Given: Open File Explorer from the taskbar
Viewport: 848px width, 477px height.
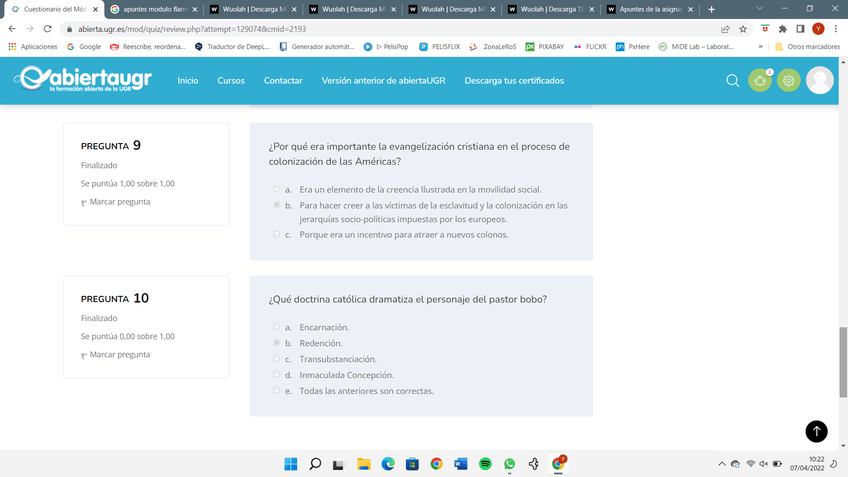Looking at the screenshot, I should [x=363, y=464].
